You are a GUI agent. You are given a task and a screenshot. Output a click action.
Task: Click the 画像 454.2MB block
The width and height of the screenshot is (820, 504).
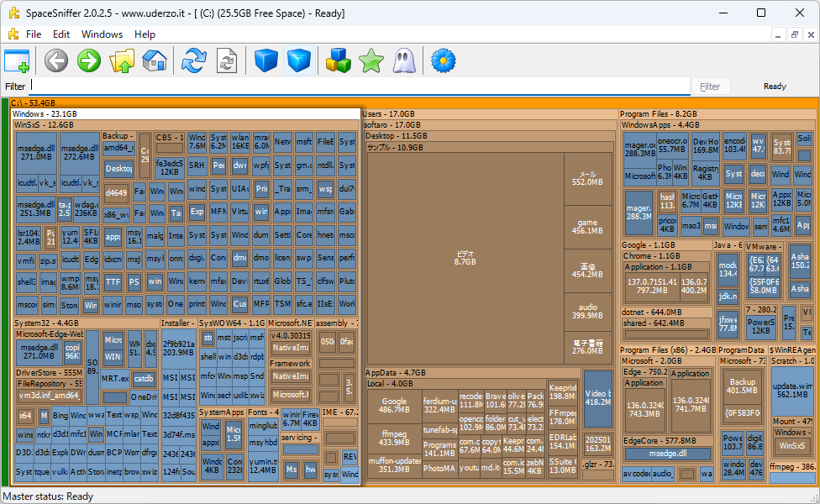tap(587, 270)
